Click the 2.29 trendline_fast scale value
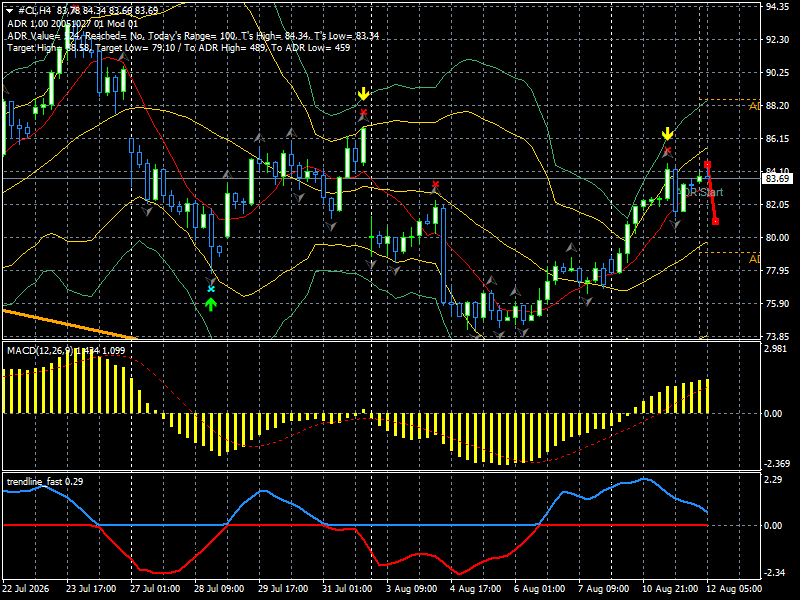Screen dimensions: 800x600 [x=774, y=480]
